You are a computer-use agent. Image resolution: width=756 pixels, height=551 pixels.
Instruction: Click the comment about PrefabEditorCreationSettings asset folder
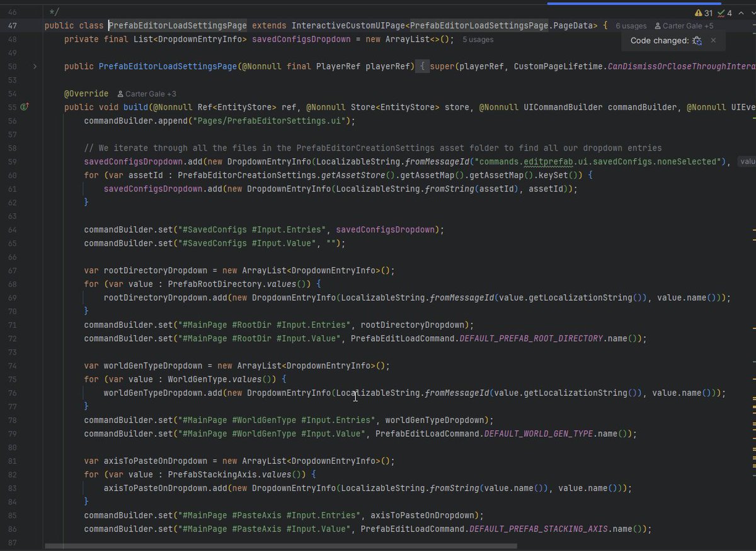[x=373, y=148]
